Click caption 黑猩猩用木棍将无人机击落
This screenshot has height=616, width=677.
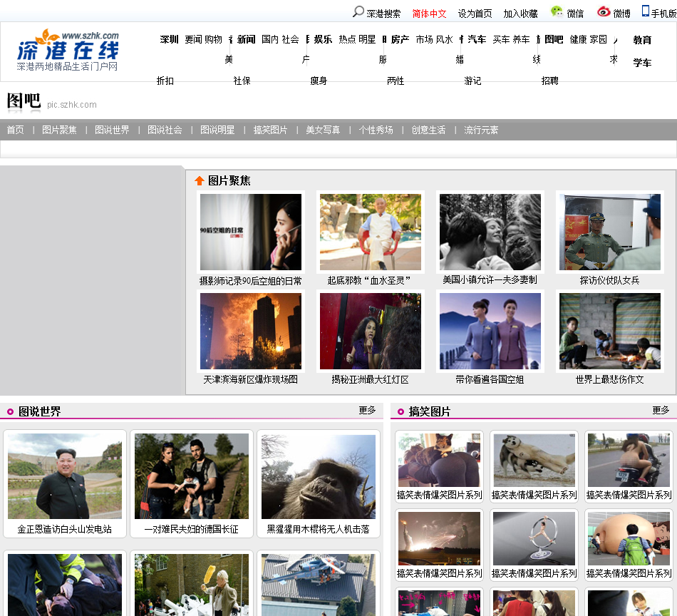coord(319,530)
